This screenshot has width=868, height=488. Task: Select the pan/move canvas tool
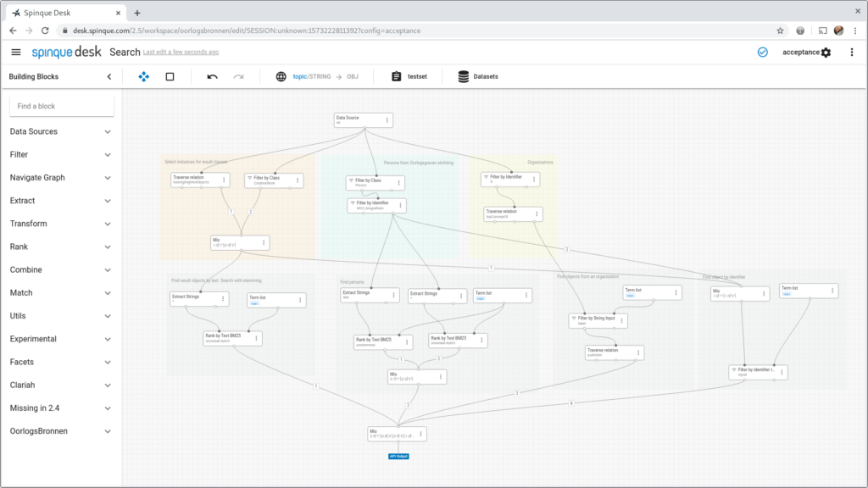pos(144,76)
